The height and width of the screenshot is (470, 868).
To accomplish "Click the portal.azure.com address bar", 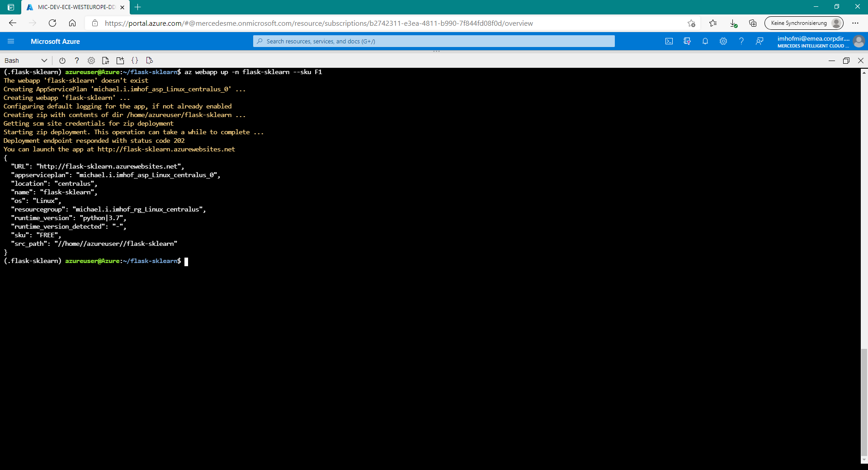I will pos(319,23).
